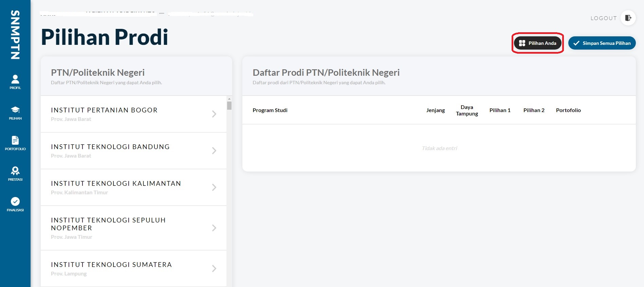
Task: Click the Daya Tampung column header
Action: coord(467,110)
